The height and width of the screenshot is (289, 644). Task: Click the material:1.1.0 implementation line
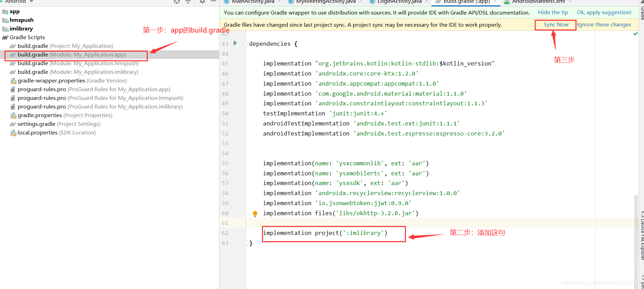click(365, 94)
